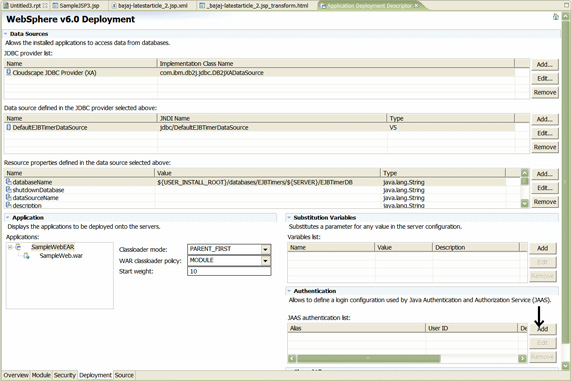Open the _bajaj-latestarticle_2.jsp_transform.html tab
Viewport: 572px width, 381px height.
pos(257,5)
